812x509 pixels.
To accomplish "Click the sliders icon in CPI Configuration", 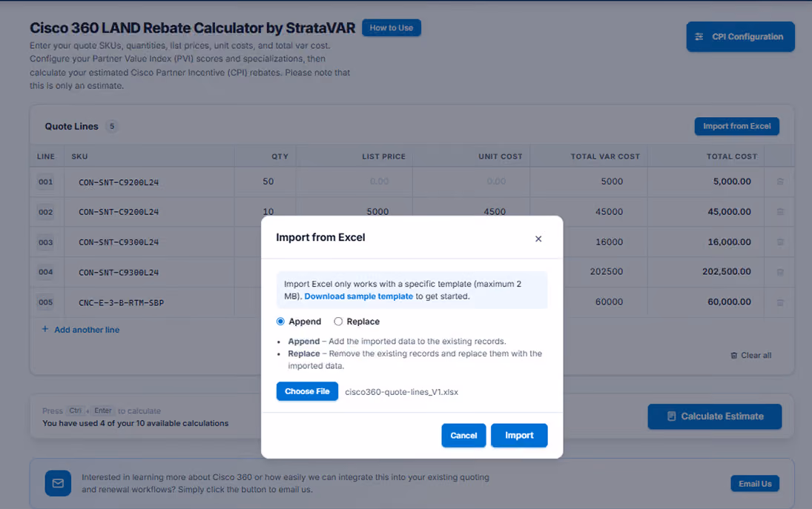I will click(x=699, y=37).
